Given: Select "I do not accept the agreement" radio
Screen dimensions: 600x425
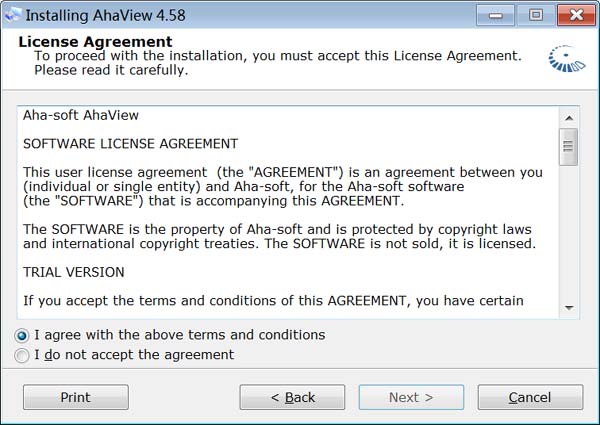Looking at the screenshot, I should (x=22, y=355).
